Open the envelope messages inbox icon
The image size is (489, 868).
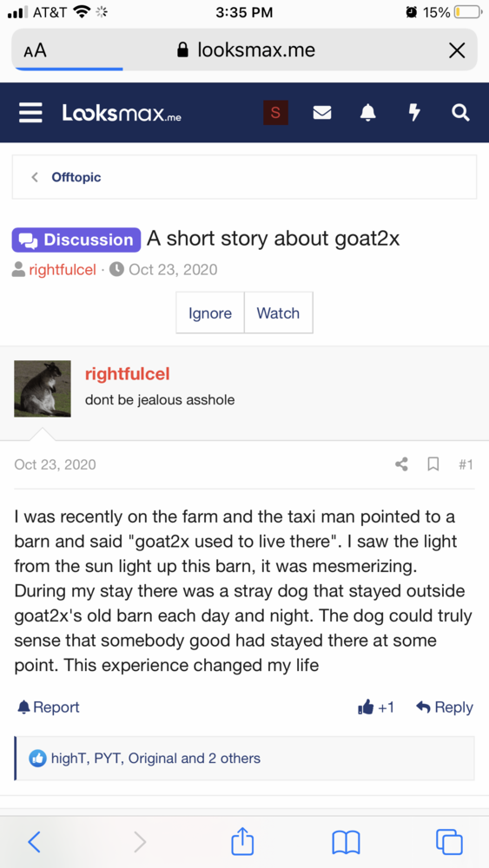(x=322, y=113)
